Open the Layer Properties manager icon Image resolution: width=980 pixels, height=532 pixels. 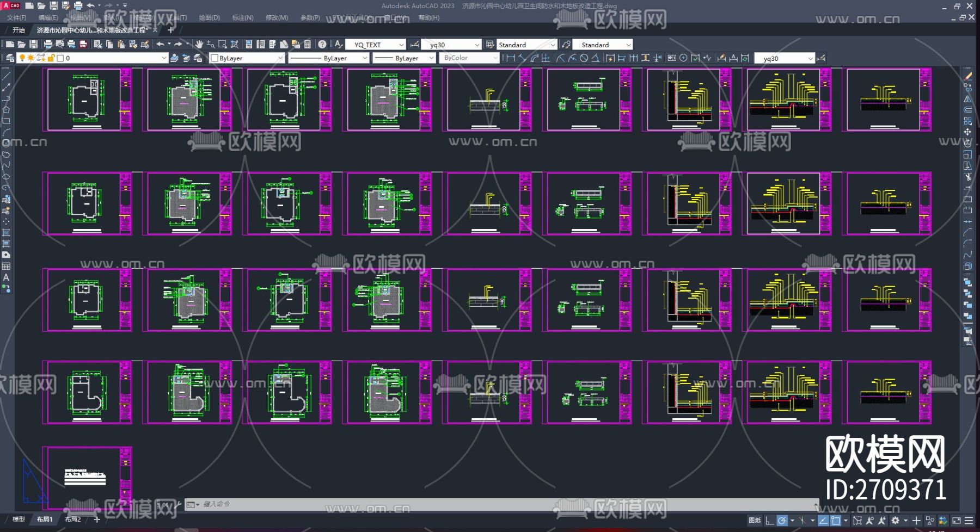pyautogui.click(x=10, y=58)
